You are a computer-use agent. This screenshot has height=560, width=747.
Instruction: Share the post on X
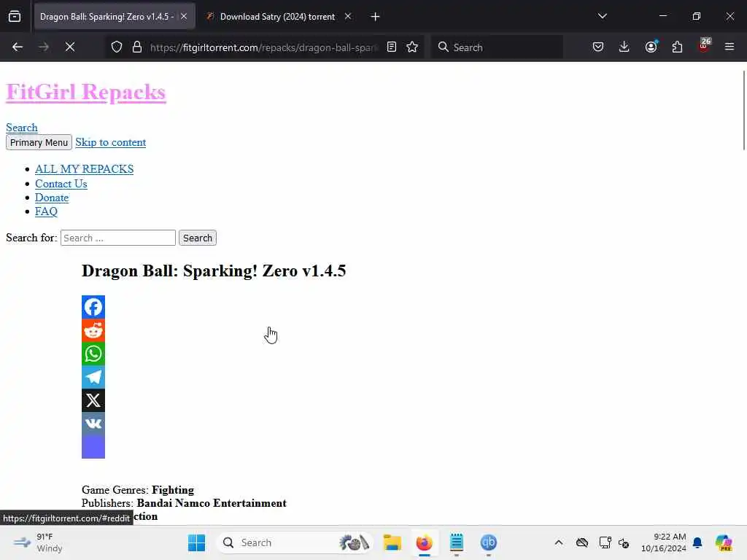pos(93,400)
